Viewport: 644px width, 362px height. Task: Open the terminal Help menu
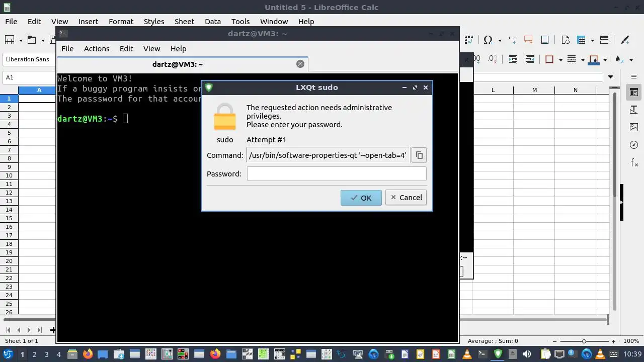[x=178, y=49]
